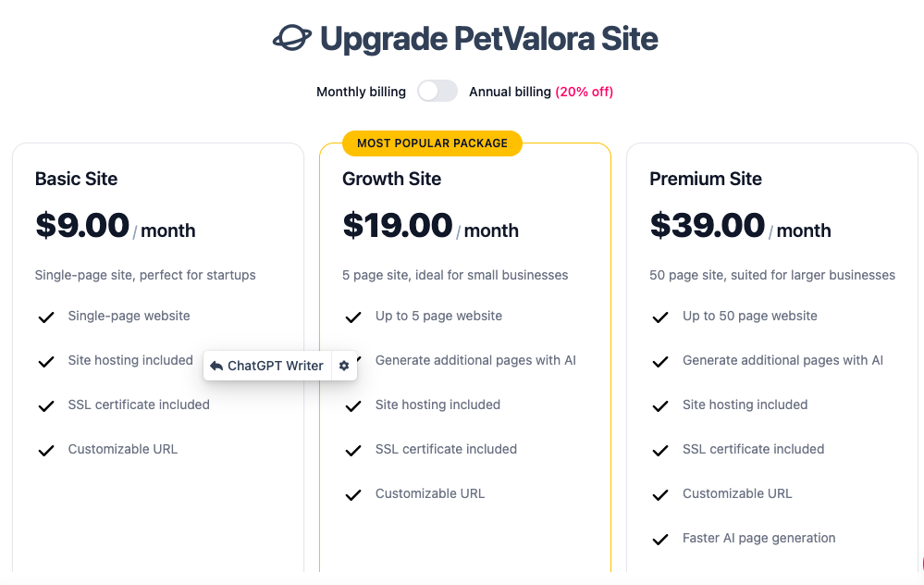This screenshot has height=585, width=924.
Task: Select the Premium Site plan heading
Action: [706, 179]
